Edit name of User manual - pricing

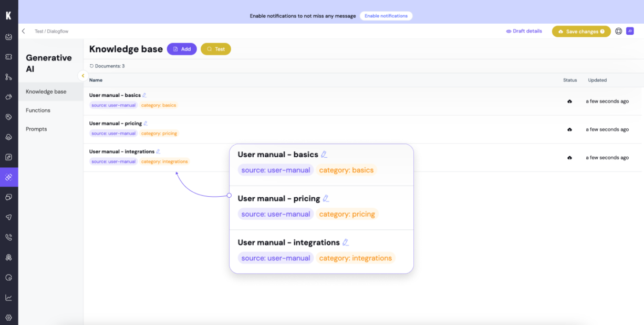tap(146, 124)
